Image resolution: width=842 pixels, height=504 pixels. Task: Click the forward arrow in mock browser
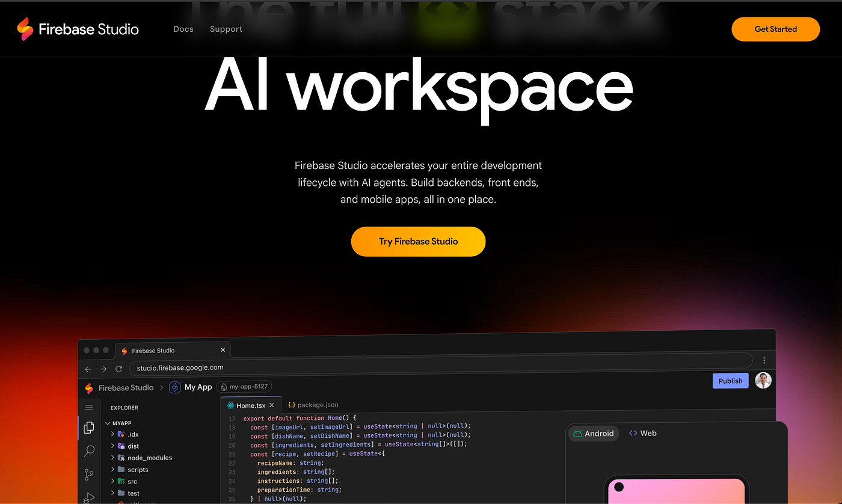click(x=103, y=369)
